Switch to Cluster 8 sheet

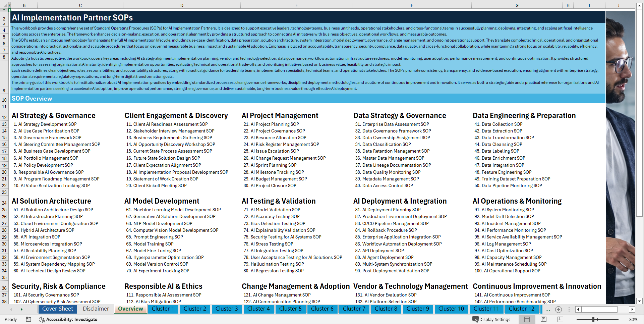point(386,309)
